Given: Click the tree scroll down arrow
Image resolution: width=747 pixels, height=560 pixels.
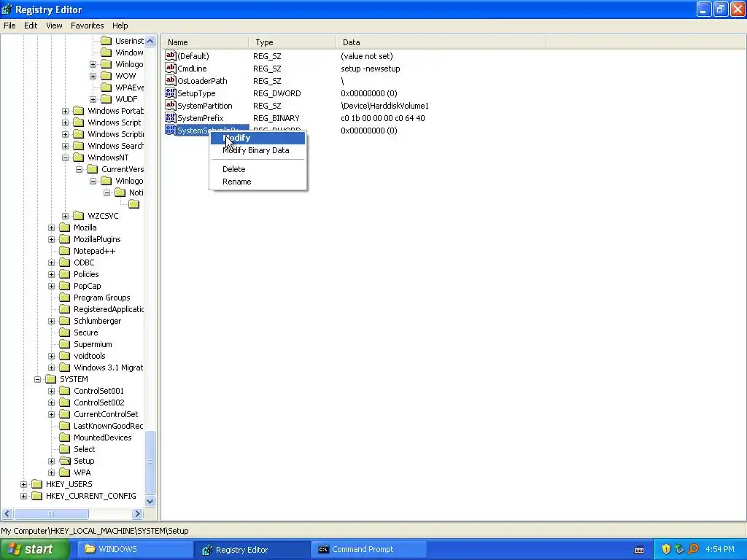Looking at the screenshot, I should pos(150,501).
